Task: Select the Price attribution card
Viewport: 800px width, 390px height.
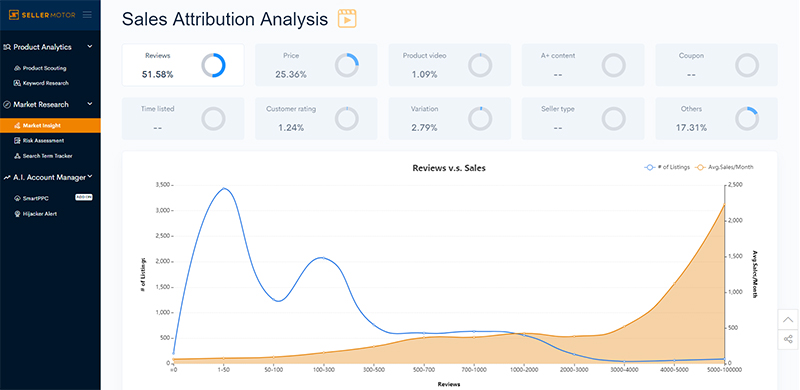Action: (x=316, y=65)
